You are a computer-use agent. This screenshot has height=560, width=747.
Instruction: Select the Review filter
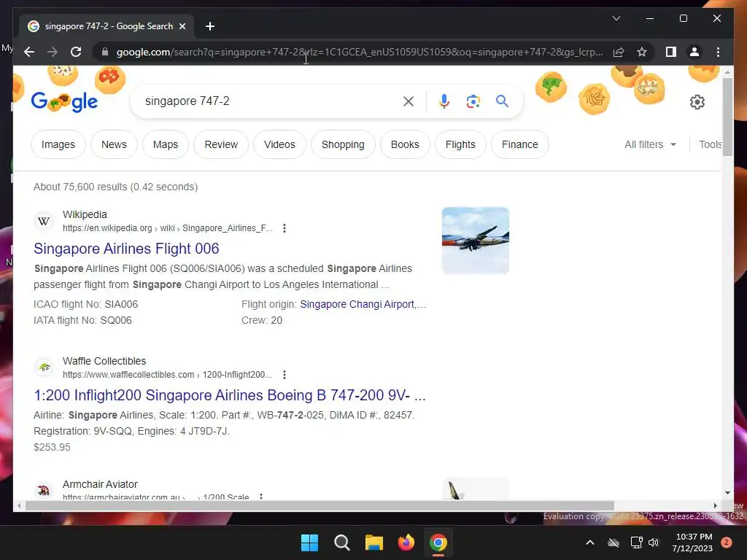(x=221, y=144)
